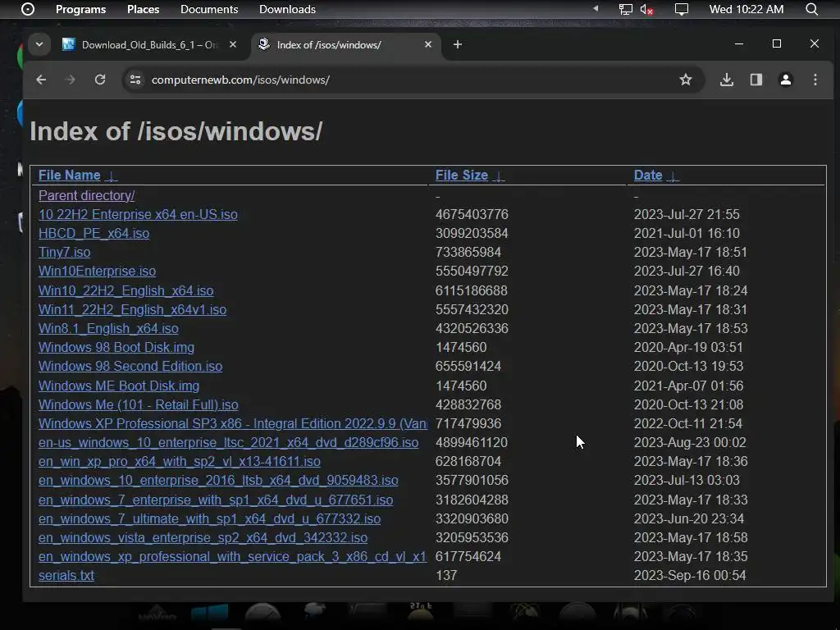
Task: Select the Index of /isos/windows/ tab
Action: [345, 44]
